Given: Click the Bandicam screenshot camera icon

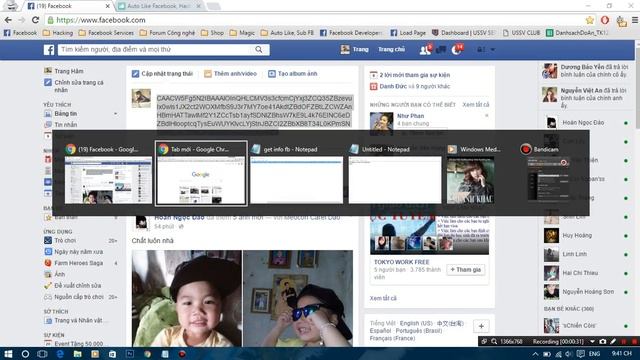Looking at the screenshot, I should pyautogui.click(x=603, y=341).
